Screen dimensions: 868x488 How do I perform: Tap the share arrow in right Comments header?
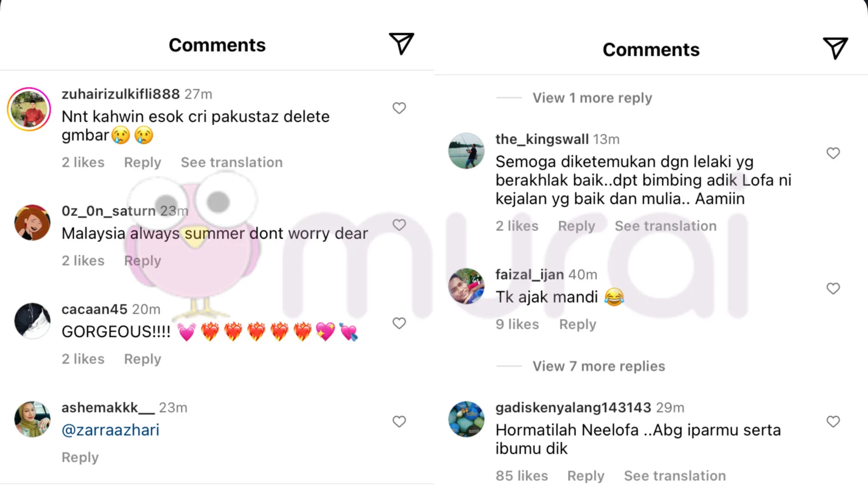click(835, 48)
